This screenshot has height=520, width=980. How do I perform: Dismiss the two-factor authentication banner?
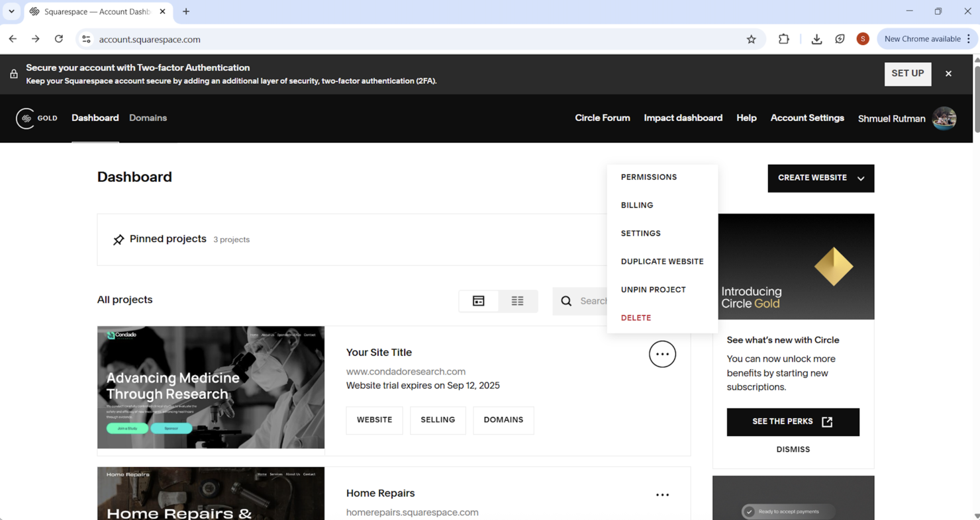click(x=948, y=74)
